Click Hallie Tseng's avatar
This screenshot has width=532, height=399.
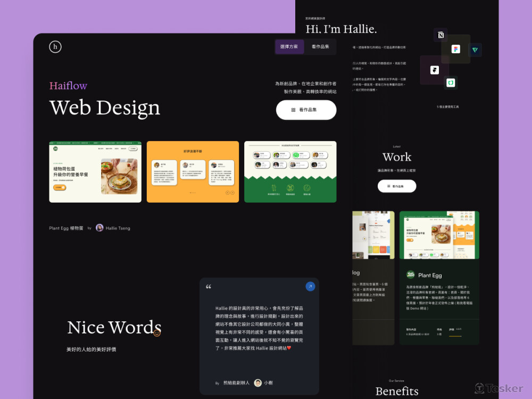coord(99,228)
